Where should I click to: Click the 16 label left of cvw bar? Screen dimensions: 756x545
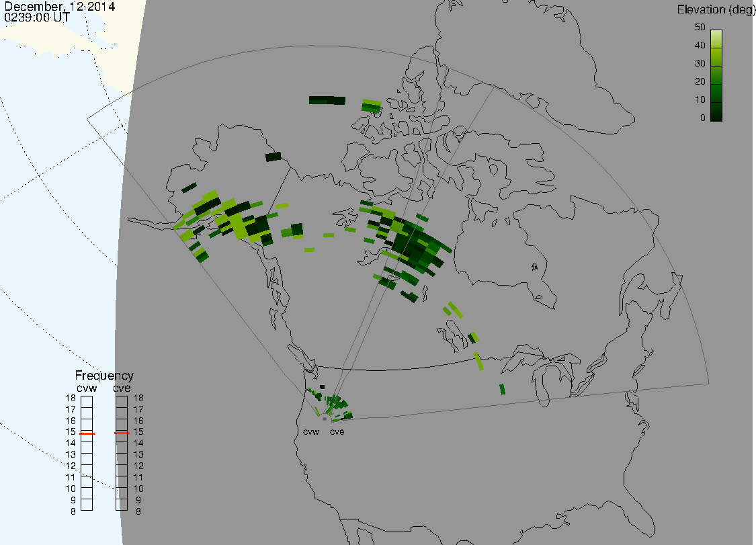pyautogui.click(x=71, y=421)
